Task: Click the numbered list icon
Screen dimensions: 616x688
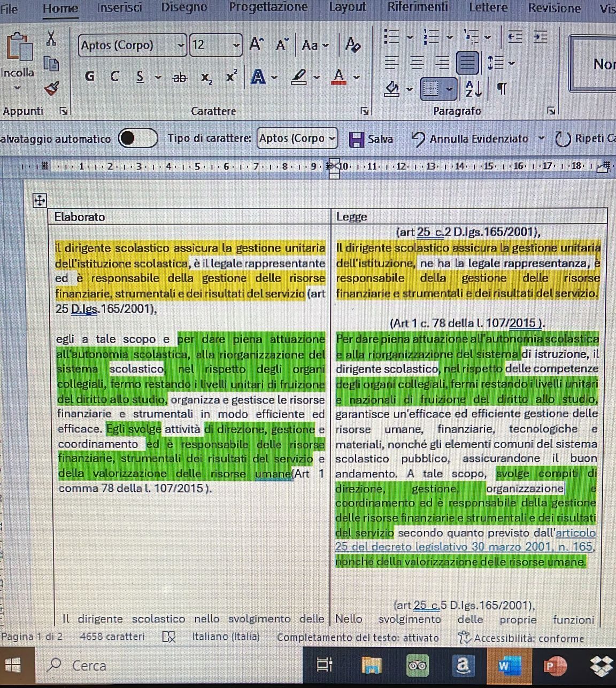Action: 431,37
